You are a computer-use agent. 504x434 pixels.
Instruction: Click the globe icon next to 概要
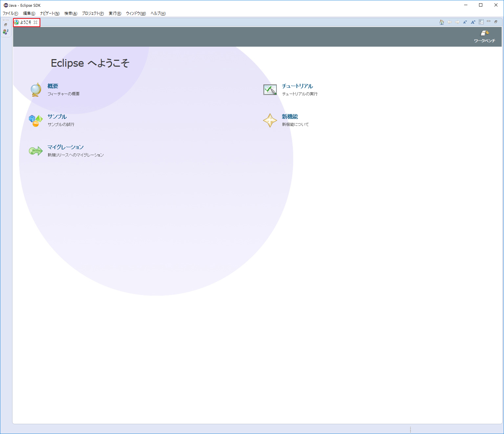click(x=36, y=90)
